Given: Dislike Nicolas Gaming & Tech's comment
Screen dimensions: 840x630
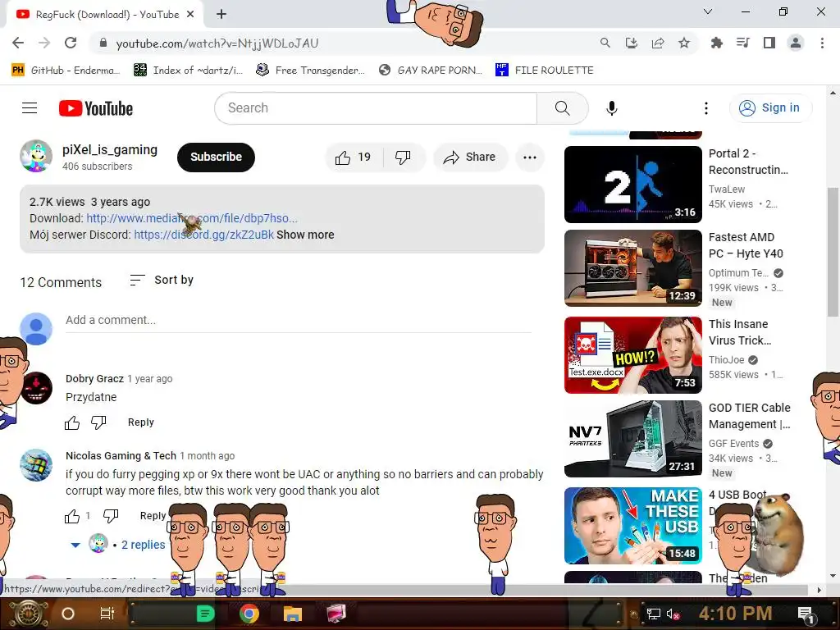Looking at the screenshot, I should (111, 516).
